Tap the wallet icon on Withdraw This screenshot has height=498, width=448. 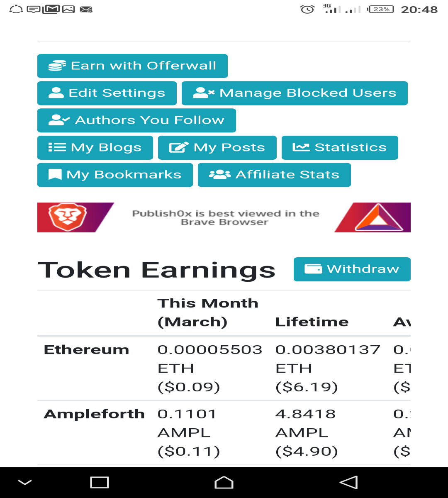pyautogui.click(x=313, y=269)
